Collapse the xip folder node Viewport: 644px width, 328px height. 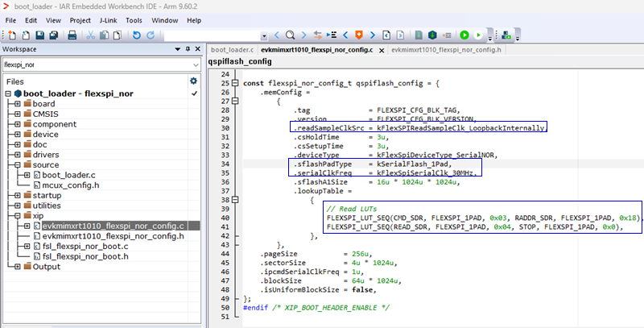tap(17, 215)
